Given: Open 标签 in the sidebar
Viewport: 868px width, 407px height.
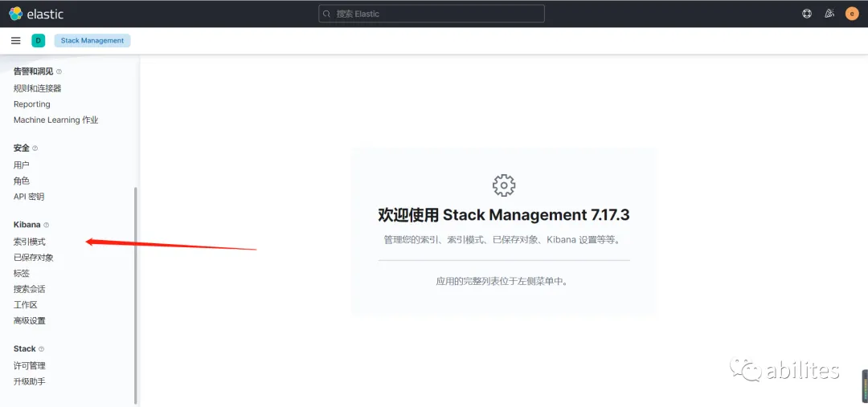Looking at the screenshot, I should 22,273.
